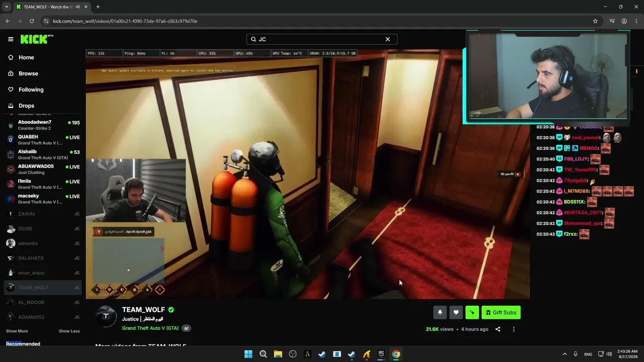
Task: Clear the JC search query
Action: click(387, 39)
